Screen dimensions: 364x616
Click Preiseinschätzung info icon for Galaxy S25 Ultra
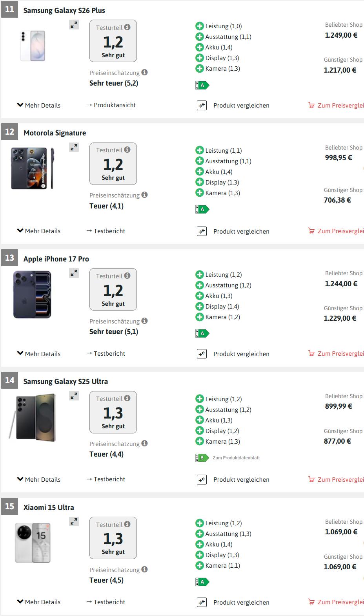[144, 443]
